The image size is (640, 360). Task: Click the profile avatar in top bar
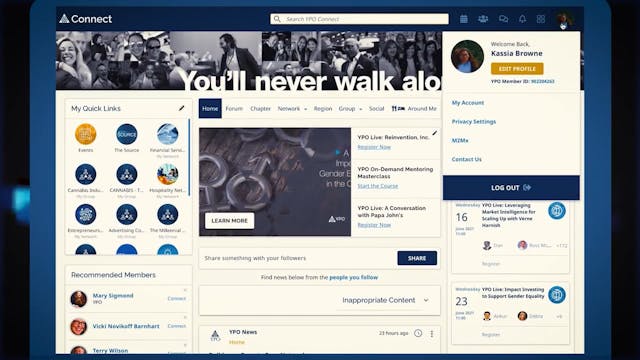coord(564,18)
